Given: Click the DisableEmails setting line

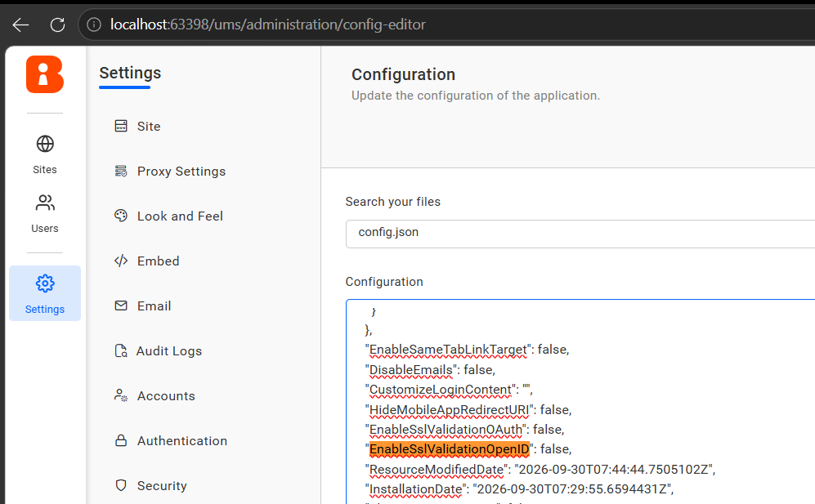Looking at the screenshot, I should [x=430, y=370].
